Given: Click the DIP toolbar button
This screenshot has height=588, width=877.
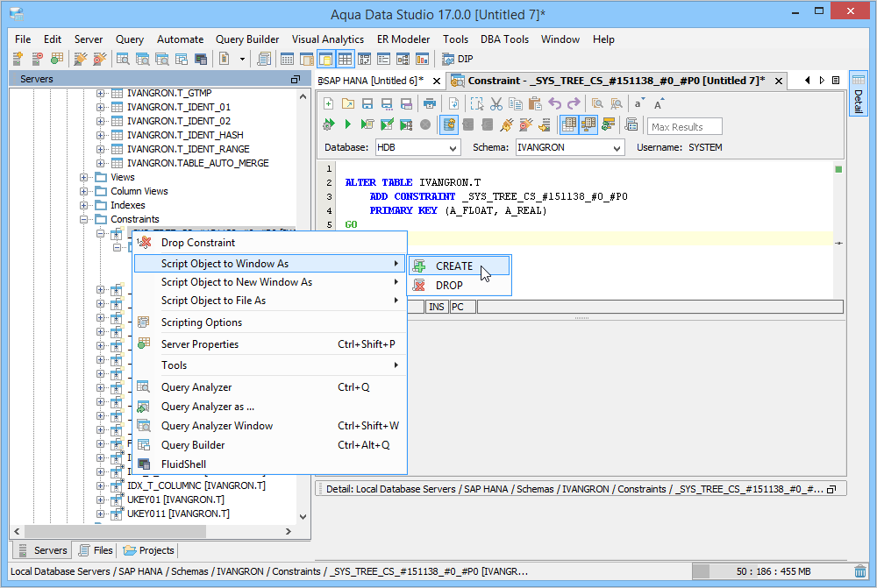Looking at the screenshot, I should 458,59.
